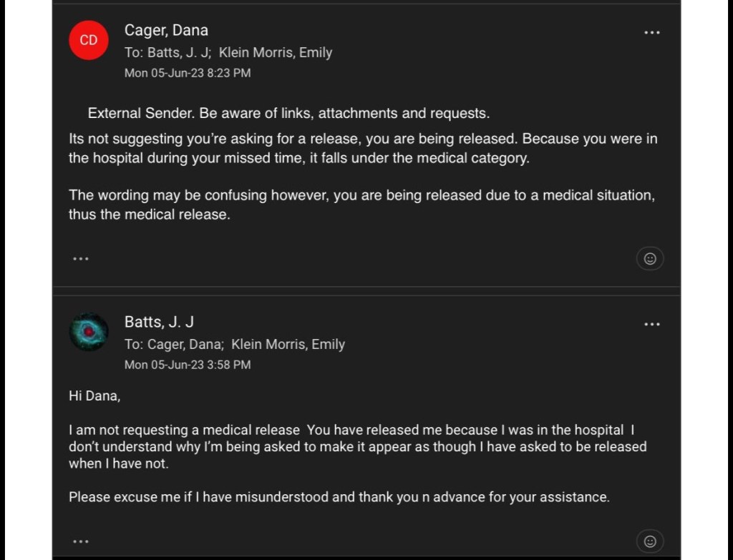Expand collapsed content below Batts' message
Image resolution: width=733 pixels, height=560 pixels.
(x=81, y=541)
